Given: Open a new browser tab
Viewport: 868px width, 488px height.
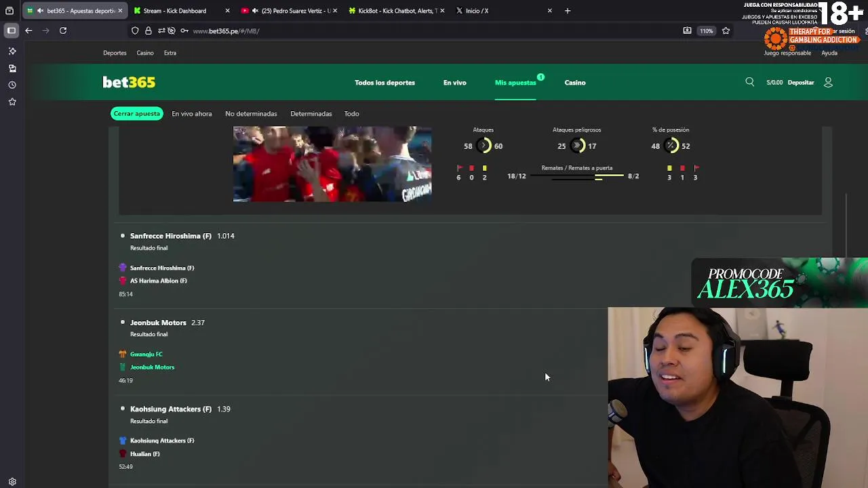Looking at the screenshot, I should [568, 11].
